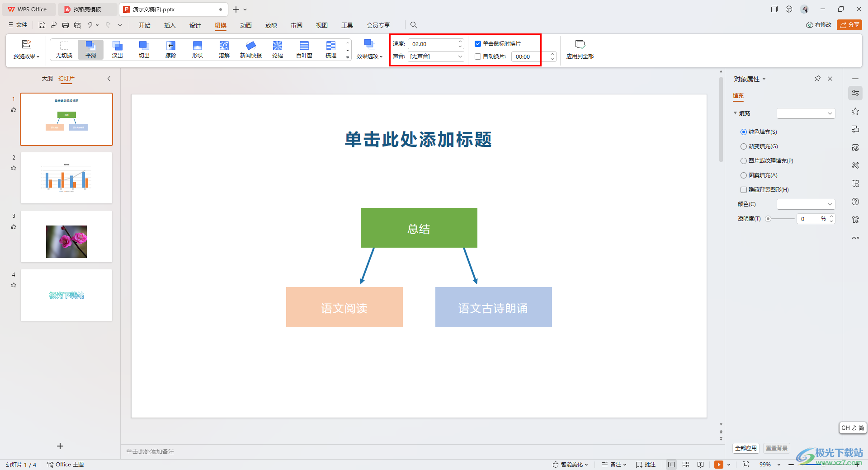
Task: Select 渐变填充(G) radio button
Action: tap(744, 146)
